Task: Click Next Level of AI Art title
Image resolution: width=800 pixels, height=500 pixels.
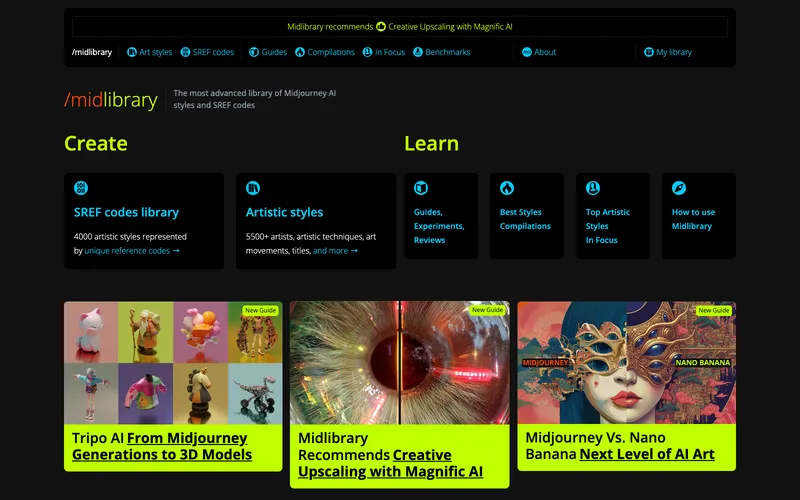Action: click(x=647, y=454)
